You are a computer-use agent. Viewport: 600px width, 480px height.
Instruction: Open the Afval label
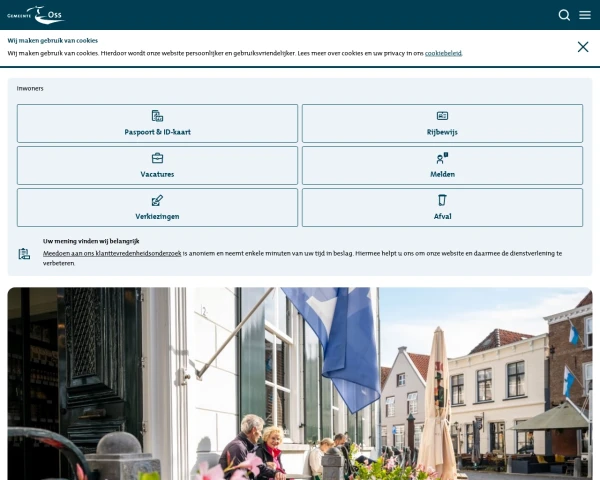pyautogui.click(x=442, y=216)
